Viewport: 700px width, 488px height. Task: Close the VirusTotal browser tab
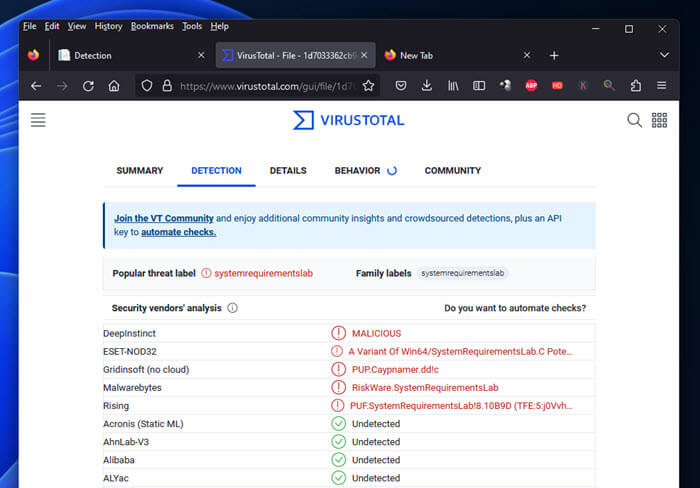[x=364, y=55]
